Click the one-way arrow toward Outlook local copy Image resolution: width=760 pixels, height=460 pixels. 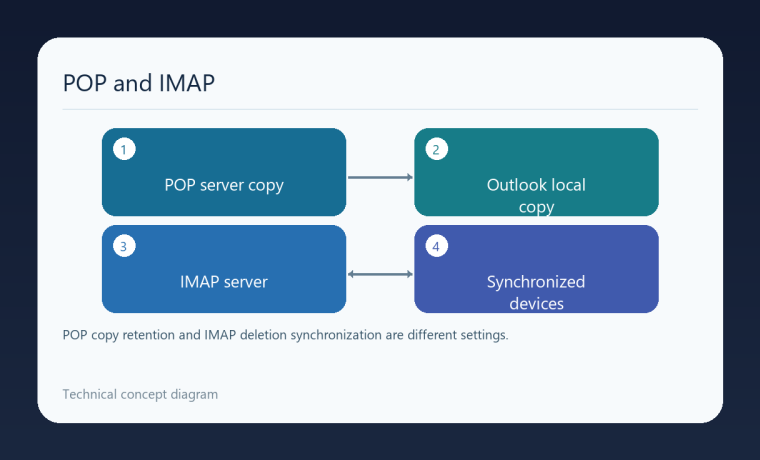pyautogui.click(x=380, y=177)
